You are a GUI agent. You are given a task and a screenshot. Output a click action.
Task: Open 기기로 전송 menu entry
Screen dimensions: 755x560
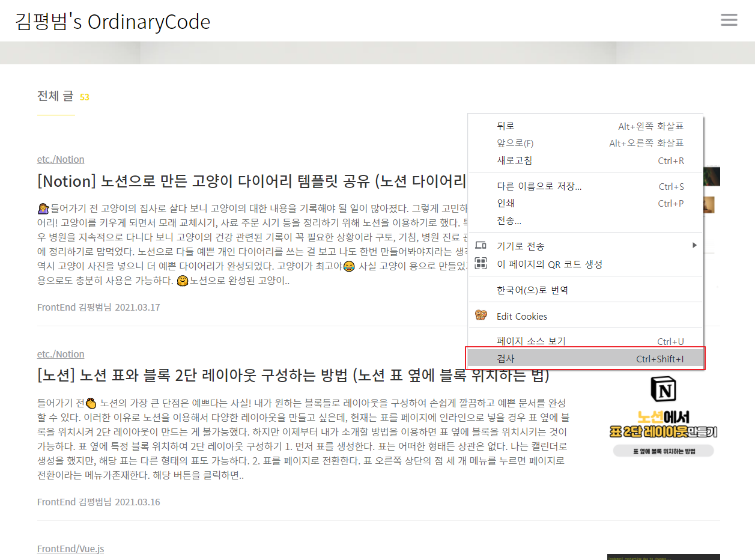(586, 246)
